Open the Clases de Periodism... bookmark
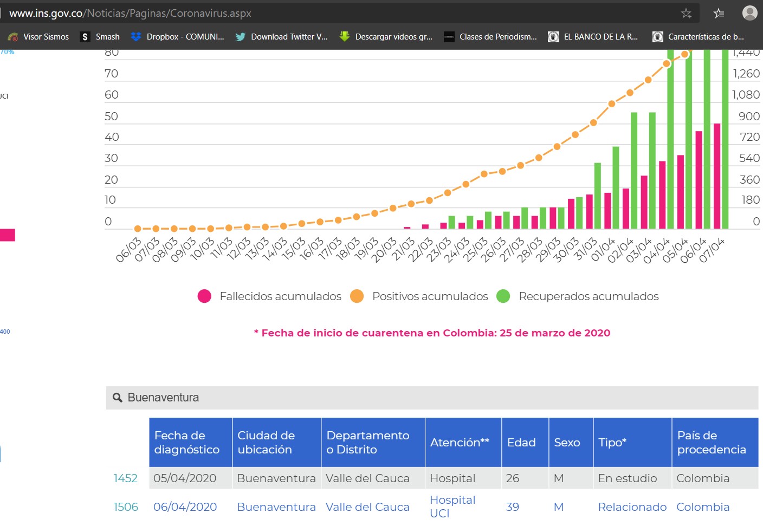This screenshot has height=532, width=763. click(490, 36)
